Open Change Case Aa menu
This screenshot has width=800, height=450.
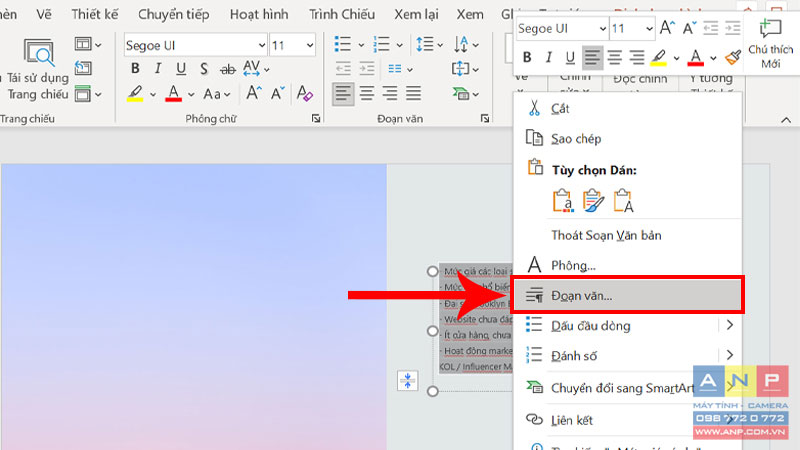point(217,94)
